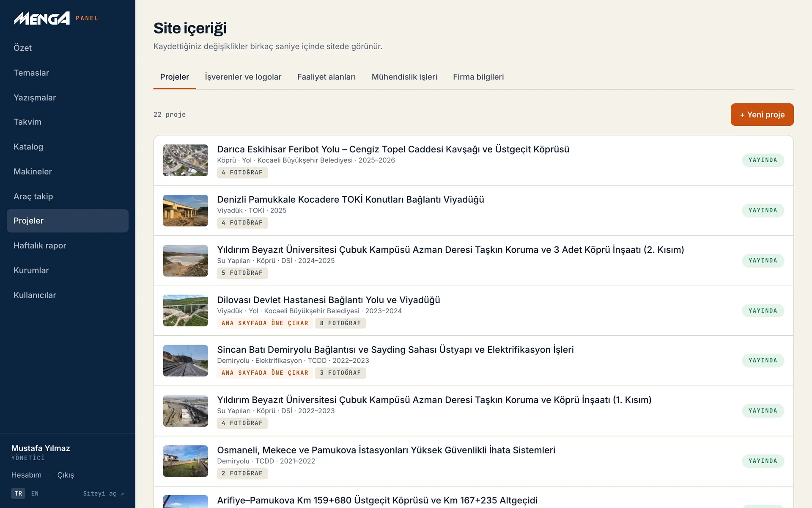This screenshot has height=508, width=812.
Task: Click the 8 FOTOĞRAF tag on Dilovası row
Action: 340,323
